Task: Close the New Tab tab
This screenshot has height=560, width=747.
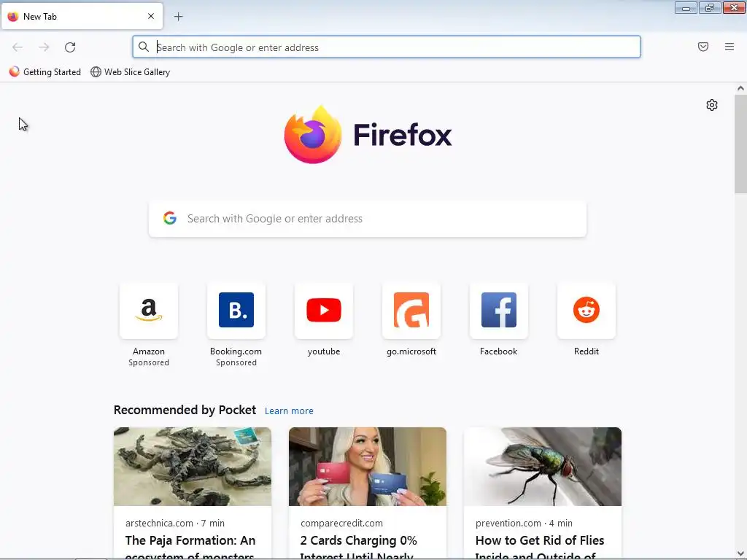Action: [x=151, y=16]
